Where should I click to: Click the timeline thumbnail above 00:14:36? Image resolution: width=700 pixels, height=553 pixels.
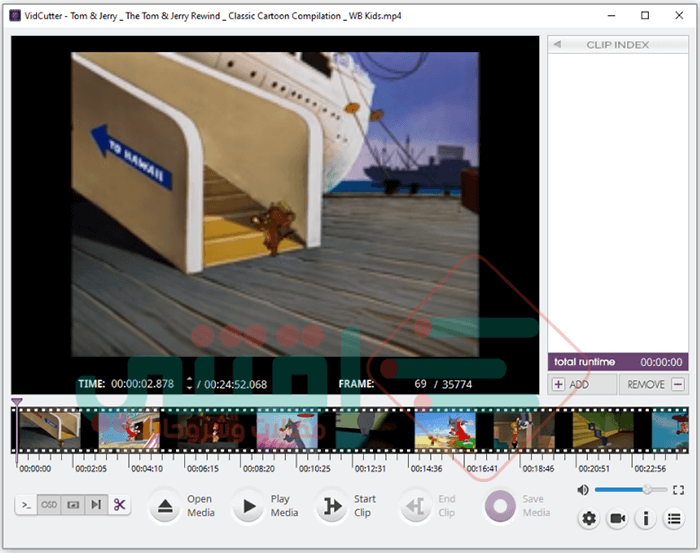coord(445,430)
